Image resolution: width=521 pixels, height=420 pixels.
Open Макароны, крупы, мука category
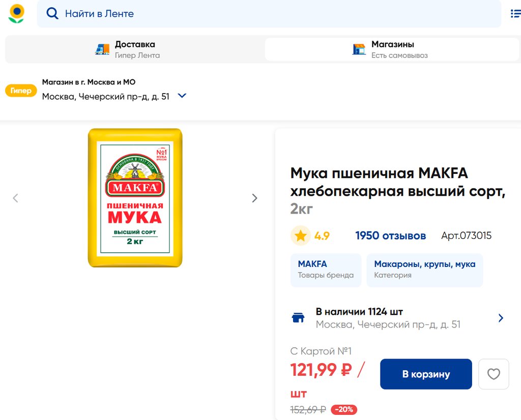[x=424, y=269]
